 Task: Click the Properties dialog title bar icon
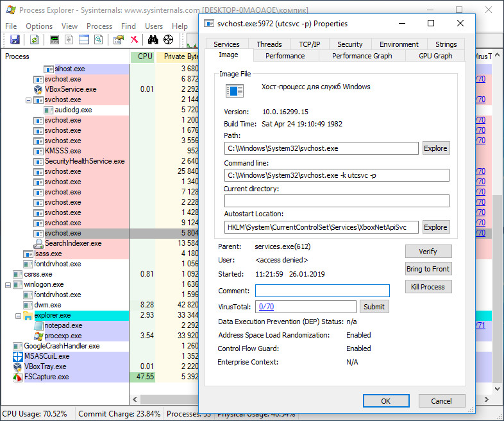(x=209, y=24)
